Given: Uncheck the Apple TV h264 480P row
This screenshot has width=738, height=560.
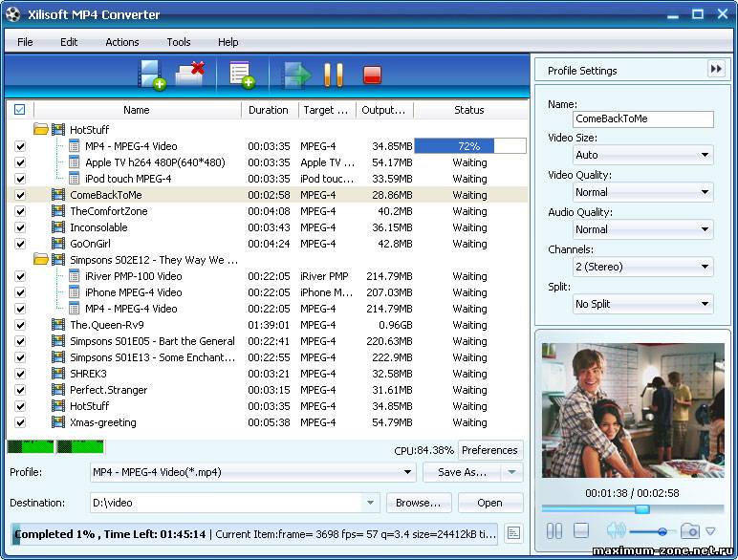Looking at the screenshot, I should 20,162.
